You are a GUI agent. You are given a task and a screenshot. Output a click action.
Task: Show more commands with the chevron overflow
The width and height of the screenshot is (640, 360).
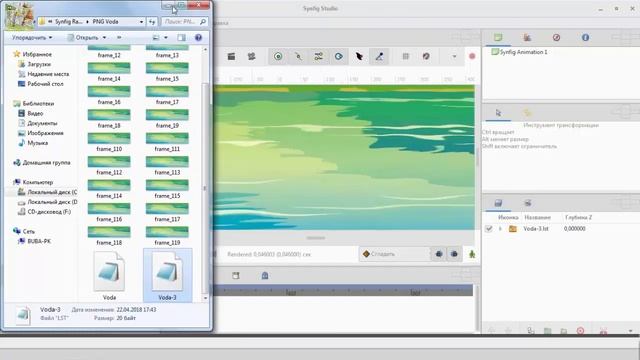coord(119,38)
